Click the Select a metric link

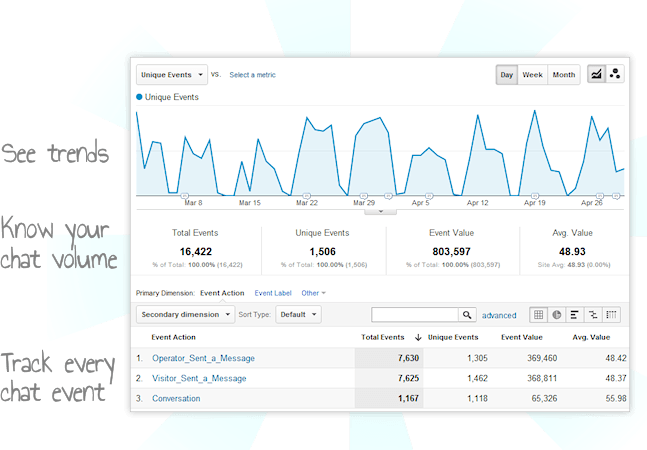tap(252, 75)
